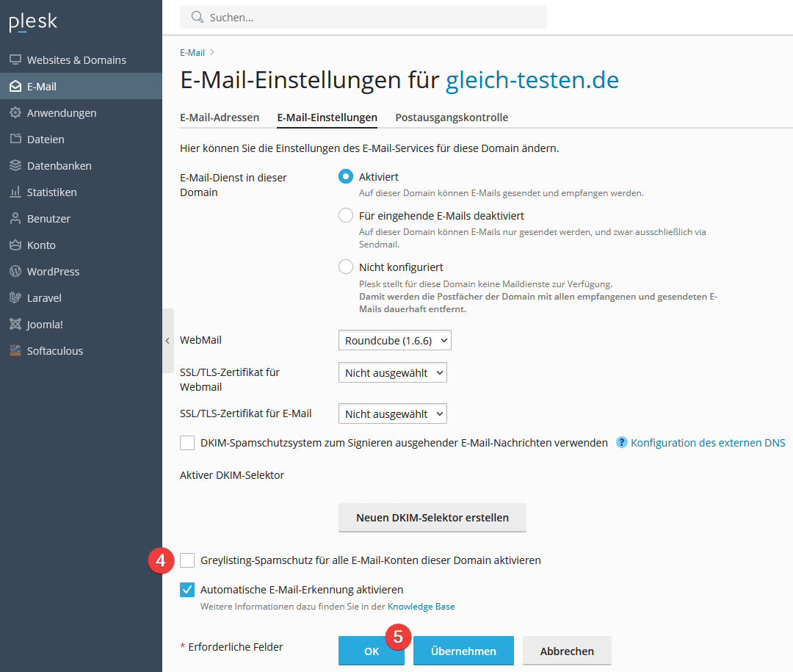Open the Knowledge Base link

[x=421, y=607]
